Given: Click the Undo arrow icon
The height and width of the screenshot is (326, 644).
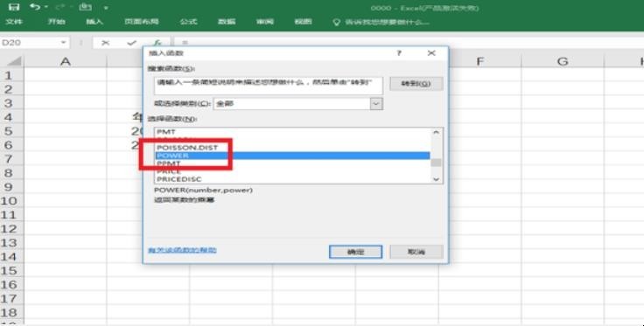Looking at the screenshot, I should pos(36,7).
